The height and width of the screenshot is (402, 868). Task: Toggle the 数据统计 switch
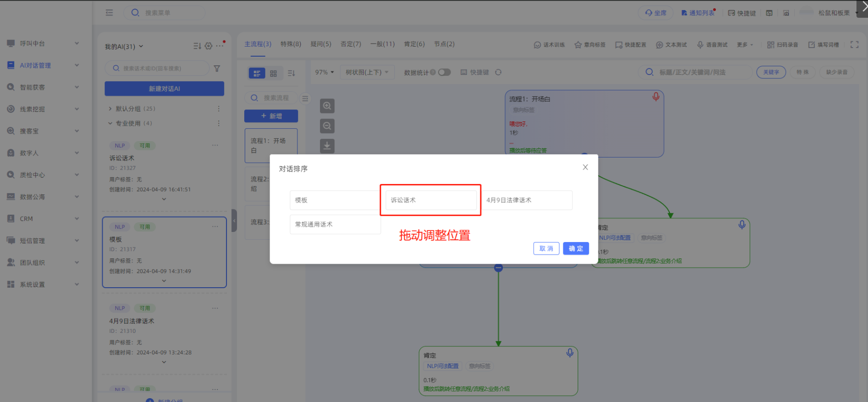coord(444,73)
